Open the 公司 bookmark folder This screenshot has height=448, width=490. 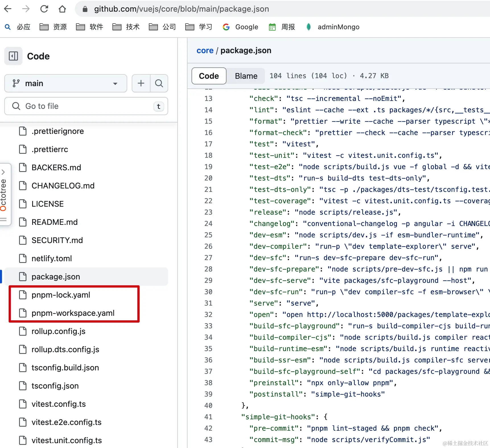coord(162,27)
